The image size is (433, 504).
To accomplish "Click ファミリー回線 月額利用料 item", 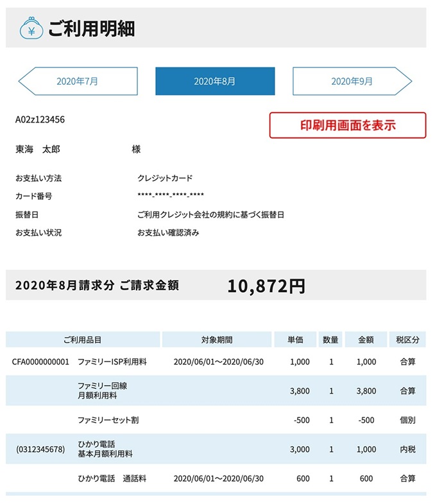I will tap(103, 390).
